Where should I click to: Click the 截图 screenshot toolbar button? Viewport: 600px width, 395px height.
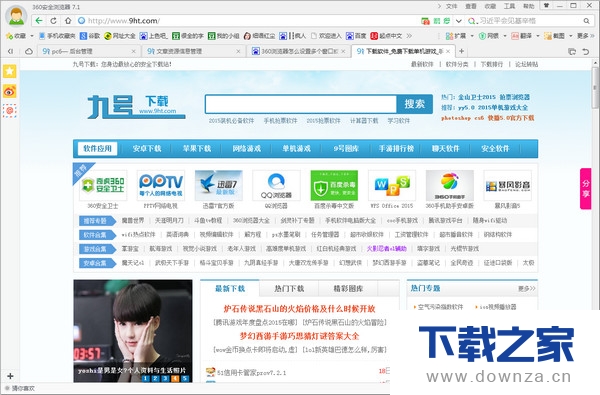tap(554, 36)
